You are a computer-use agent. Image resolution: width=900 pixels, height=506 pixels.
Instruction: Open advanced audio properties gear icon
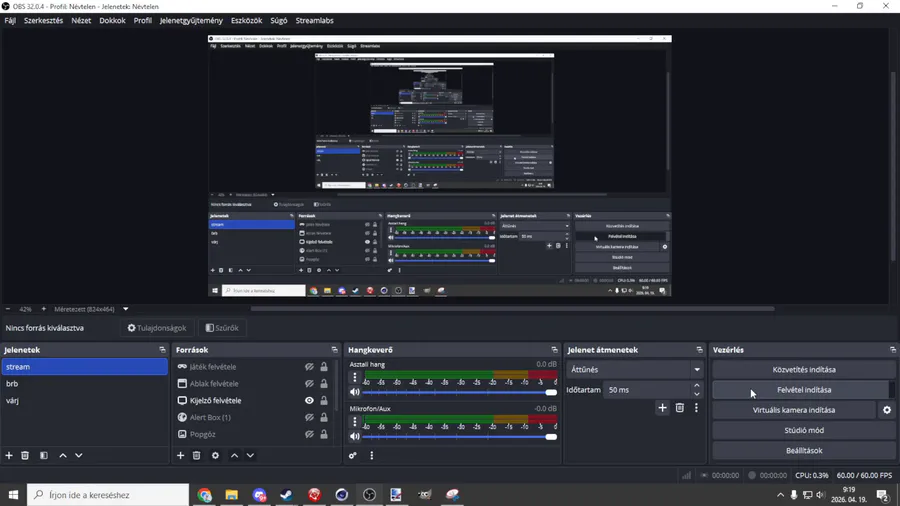coord(352,456)
